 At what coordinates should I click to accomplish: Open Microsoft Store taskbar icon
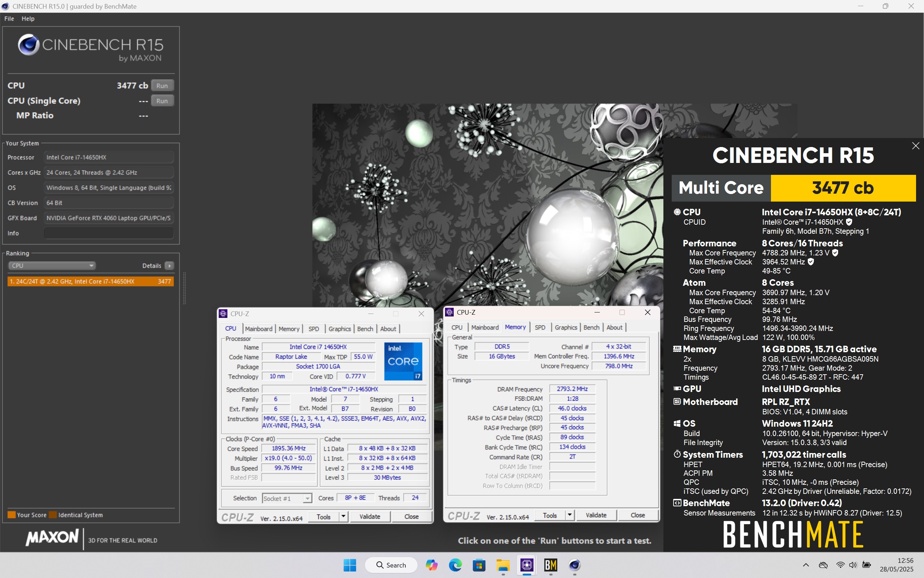[x=479, y=565]
